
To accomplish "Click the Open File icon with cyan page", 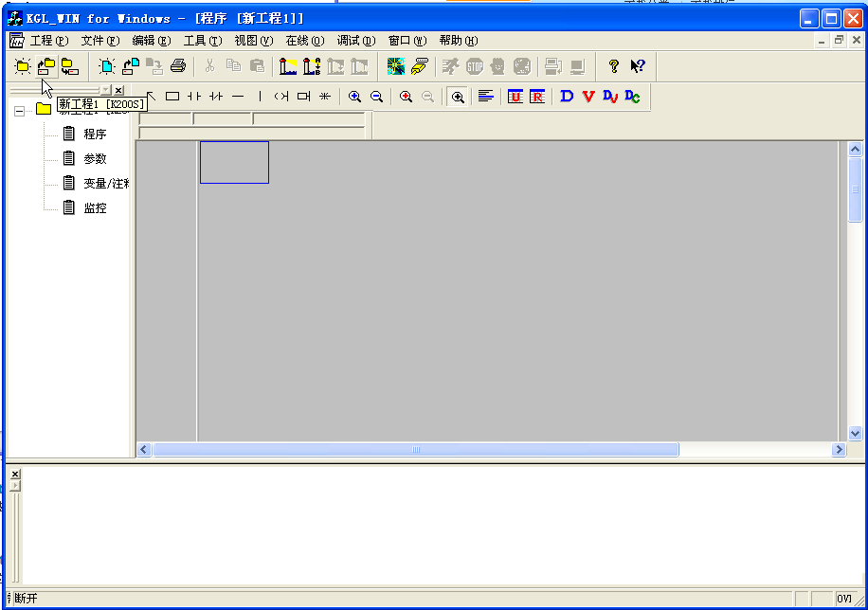I will pos(131,66).
